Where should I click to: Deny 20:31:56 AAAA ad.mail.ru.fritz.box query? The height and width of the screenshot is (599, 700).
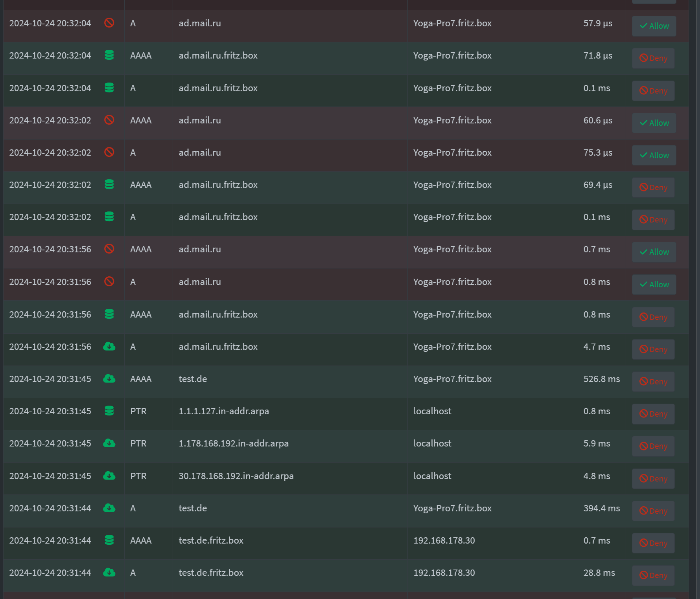653,317
